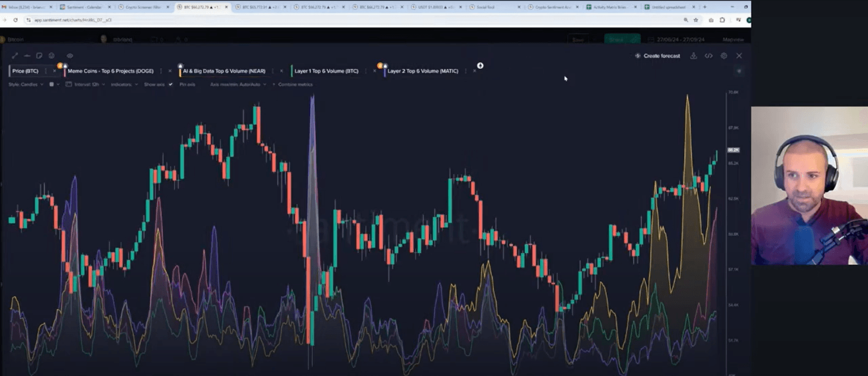This screenshot has width=868, height=376.
Task: Click Combine metrics button
Action: (x=295, y=85)
